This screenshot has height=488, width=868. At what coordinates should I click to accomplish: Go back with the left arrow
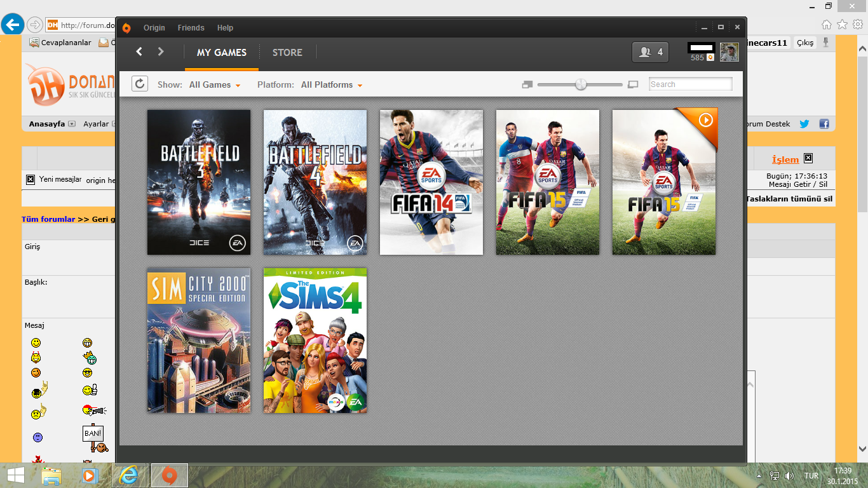140,52
